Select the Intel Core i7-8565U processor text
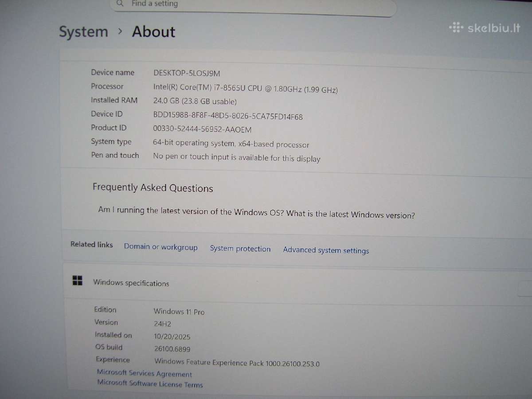 [x=246, y=88]
